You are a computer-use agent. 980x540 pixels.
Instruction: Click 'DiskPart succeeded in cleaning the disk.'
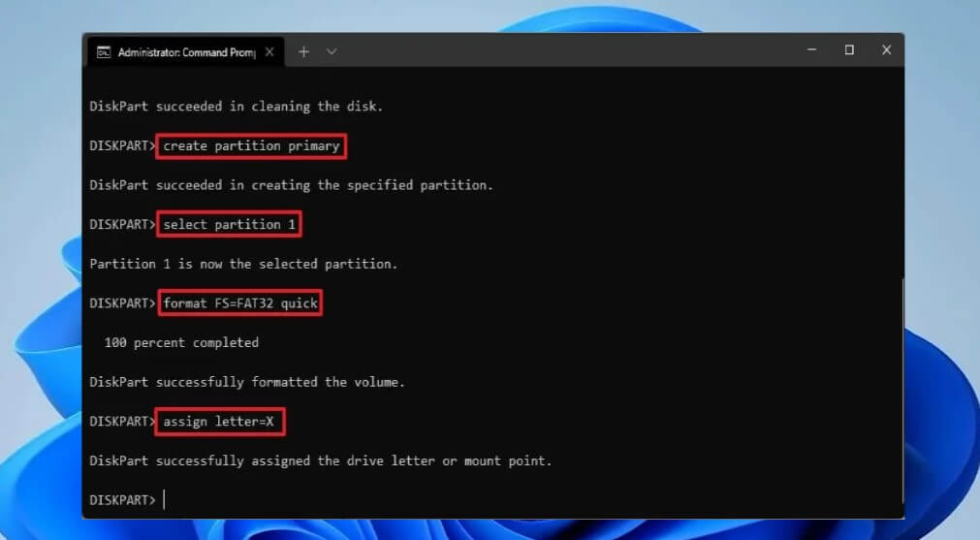[x=237, y=107]
